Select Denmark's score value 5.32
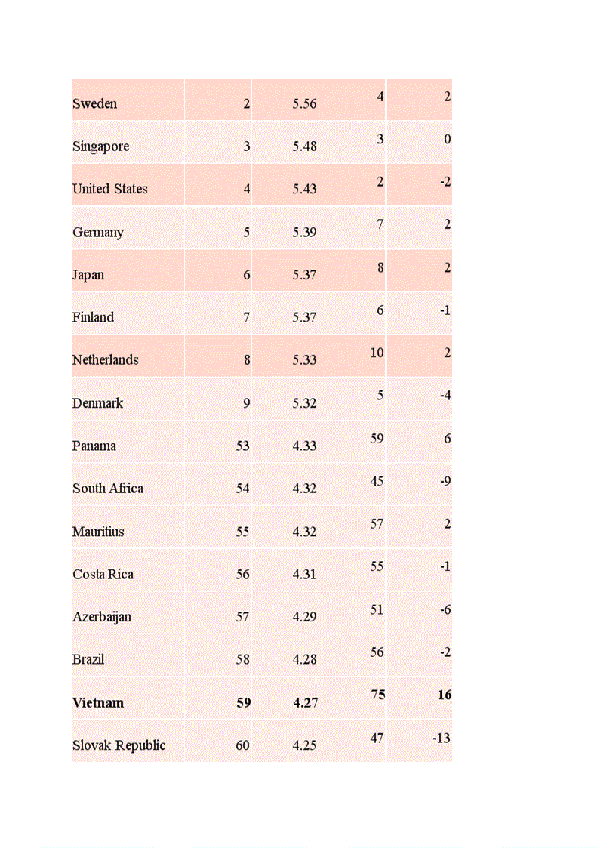616x848 pixels. (x=304, y=403)
